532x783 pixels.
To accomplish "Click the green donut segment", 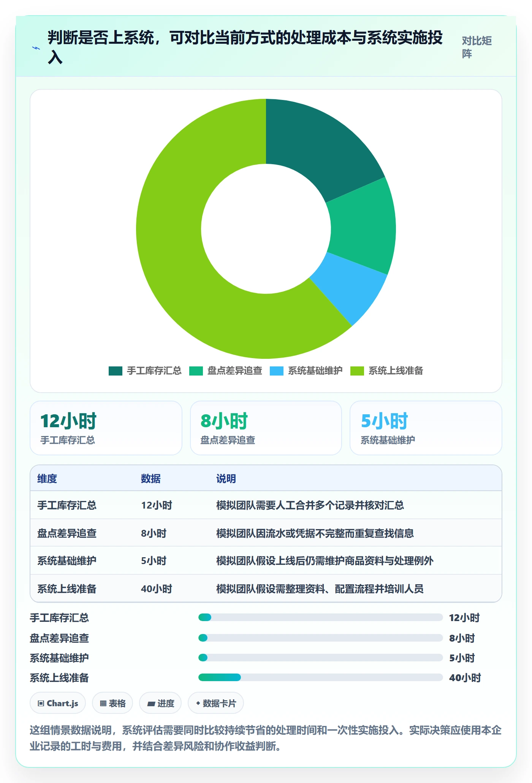I will click(362, 226).
